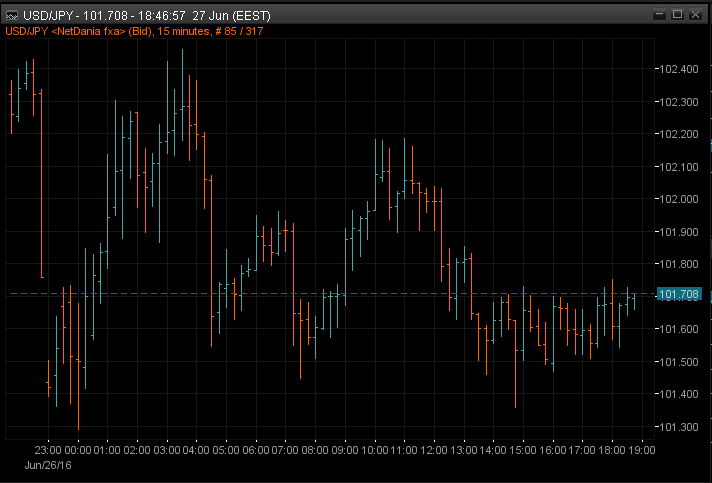712x483 pixels.
Task: Click the 14:00 time axis label
Action: click(493, 450)
